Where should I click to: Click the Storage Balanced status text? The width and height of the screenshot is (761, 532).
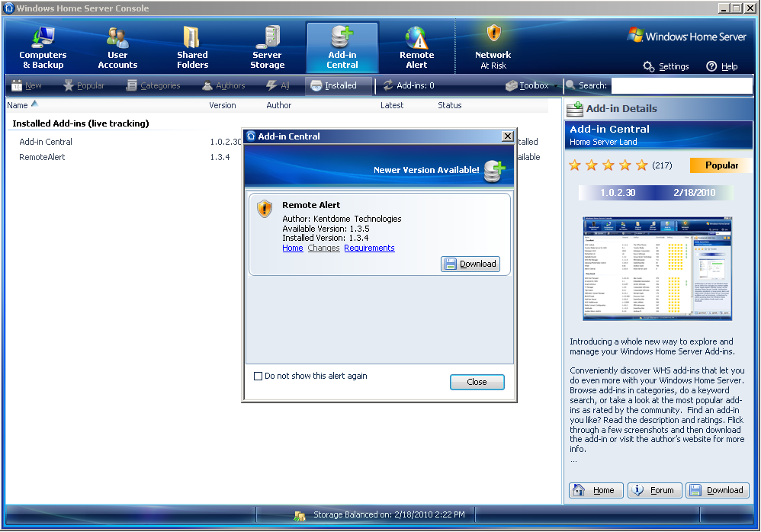[x=389, y=514]
